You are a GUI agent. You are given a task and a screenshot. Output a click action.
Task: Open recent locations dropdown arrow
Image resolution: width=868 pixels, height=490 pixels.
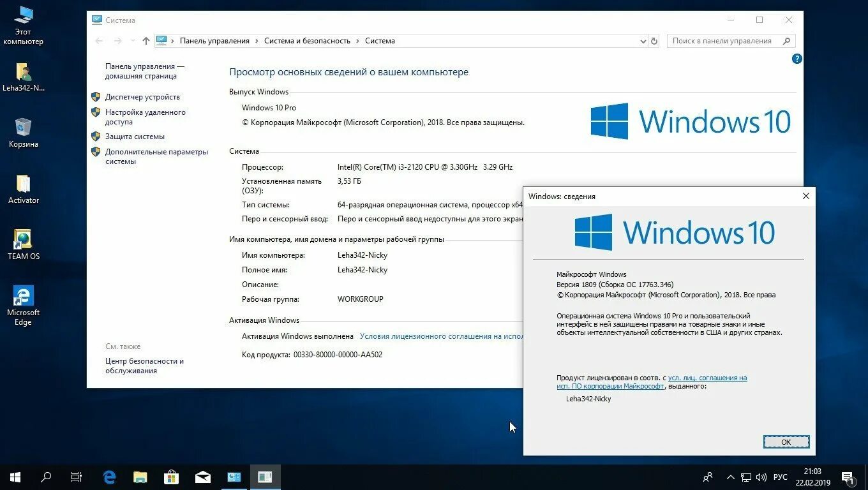(133, 41)
